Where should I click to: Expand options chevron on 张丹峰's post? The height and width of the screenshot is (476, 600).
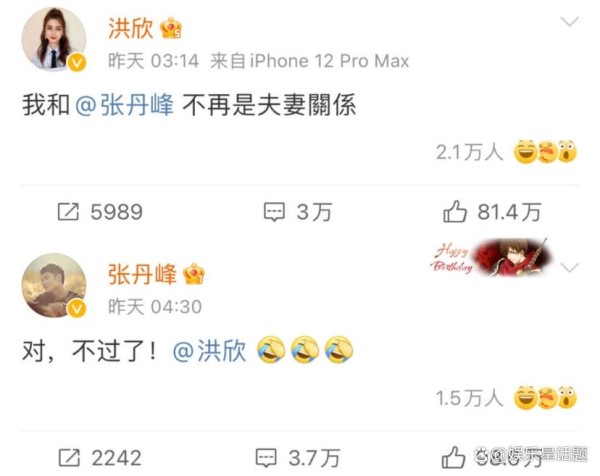click(569, 267)
